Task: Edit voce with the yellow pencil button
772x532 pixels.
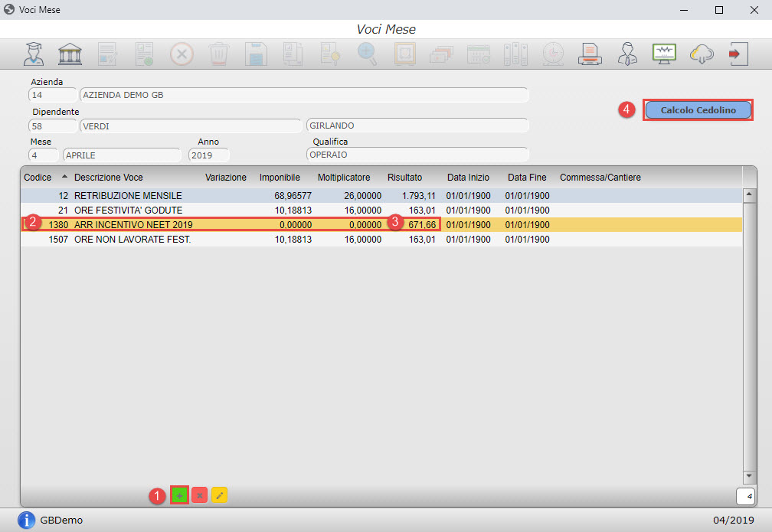Action: [x=220, y=495]
